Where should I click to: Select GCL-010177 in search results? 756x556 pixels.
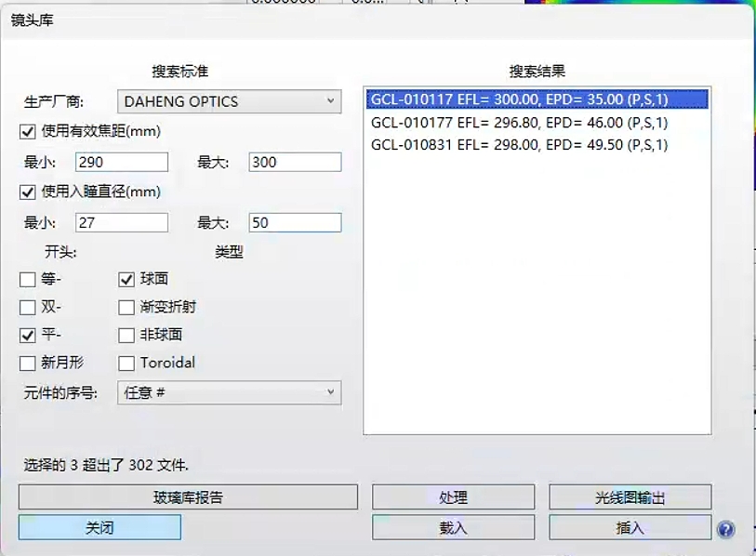pyautogui.click(x=519, y=123)
